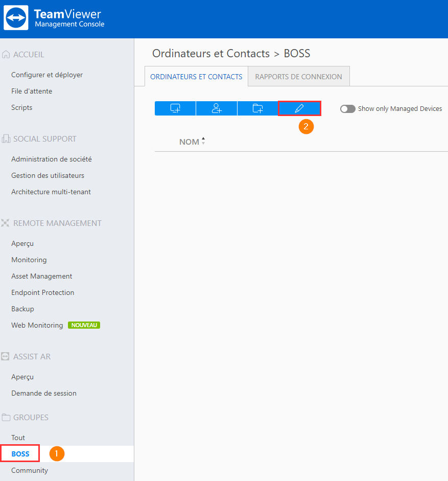
Task: Sort the list by NOM column
Action: [192, 142]
